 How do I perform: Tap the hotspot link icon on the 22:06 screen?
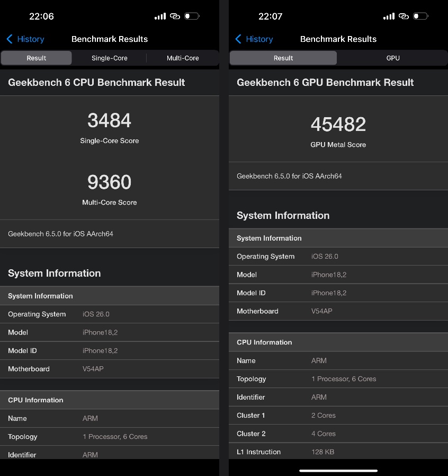(x=175, y=16)
